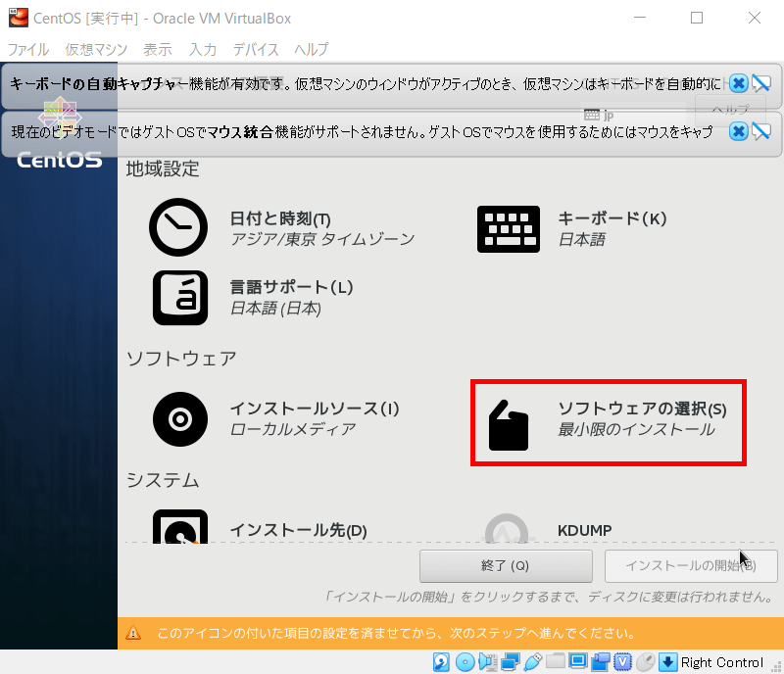Click the KDUMP label

[584, 530]
